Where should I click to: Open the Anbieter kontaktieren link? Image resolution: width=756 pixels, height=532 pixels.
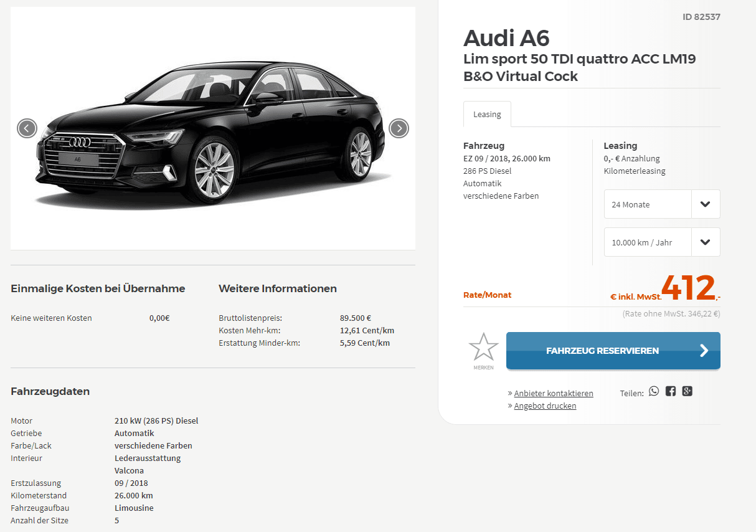click(x=554, y=394)
